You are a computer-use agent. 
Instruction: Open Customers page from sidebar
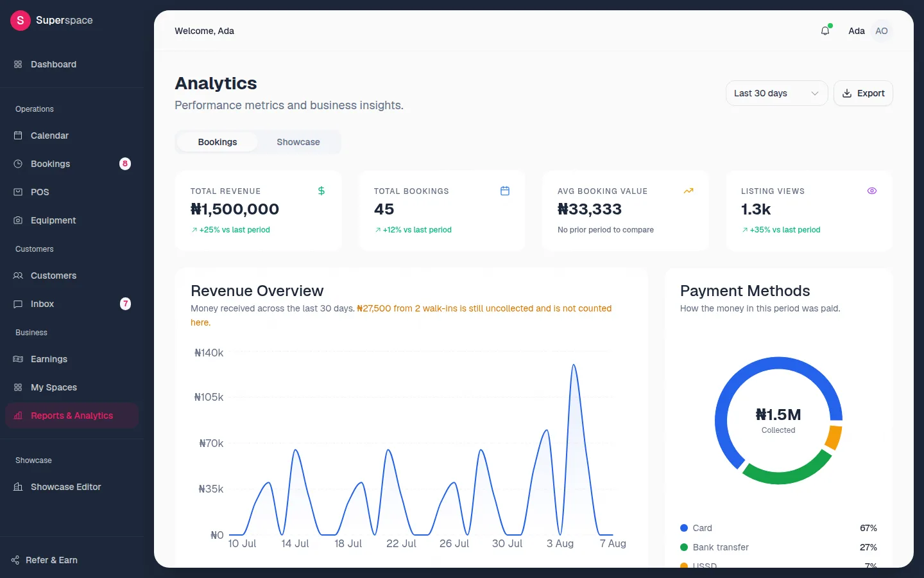[x=72, y=276]
